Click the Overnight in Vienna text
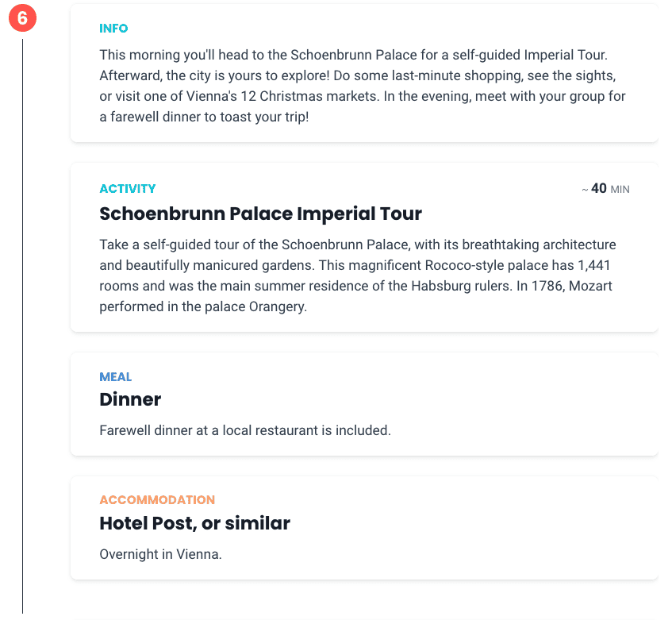 coord(161,554)
